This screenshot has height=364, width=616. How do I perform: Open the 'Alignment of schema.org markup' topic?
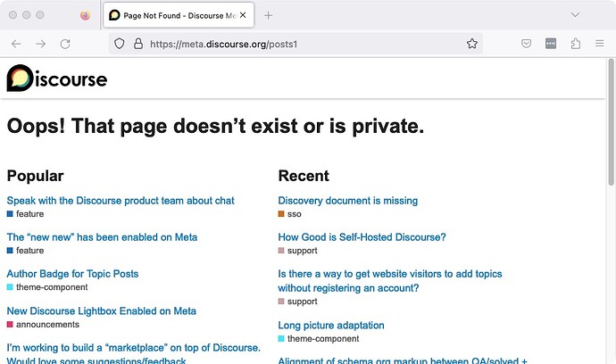click(x=403, y=360)
